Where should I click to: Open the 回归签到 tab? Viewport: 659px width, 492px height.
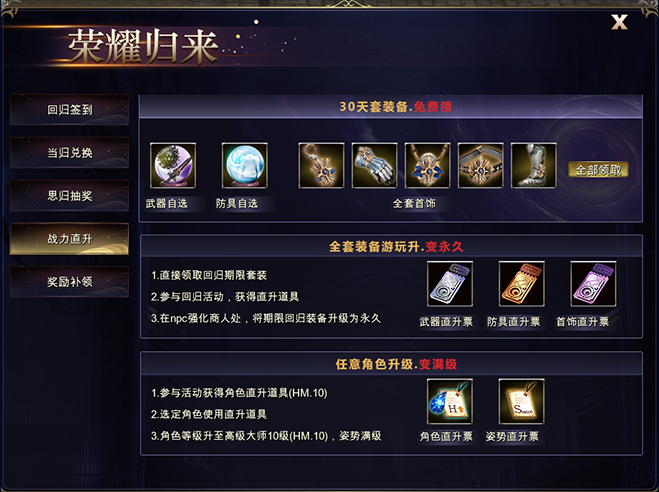point(69,110)
